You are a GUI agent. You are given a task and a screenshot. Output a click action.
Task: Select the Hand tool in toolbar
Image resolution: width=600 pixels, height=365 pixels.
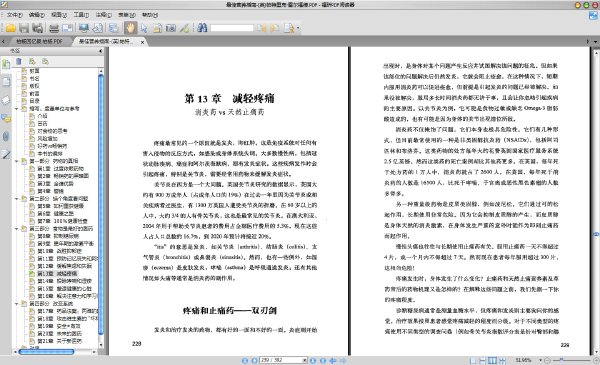(x=130, y=28)
